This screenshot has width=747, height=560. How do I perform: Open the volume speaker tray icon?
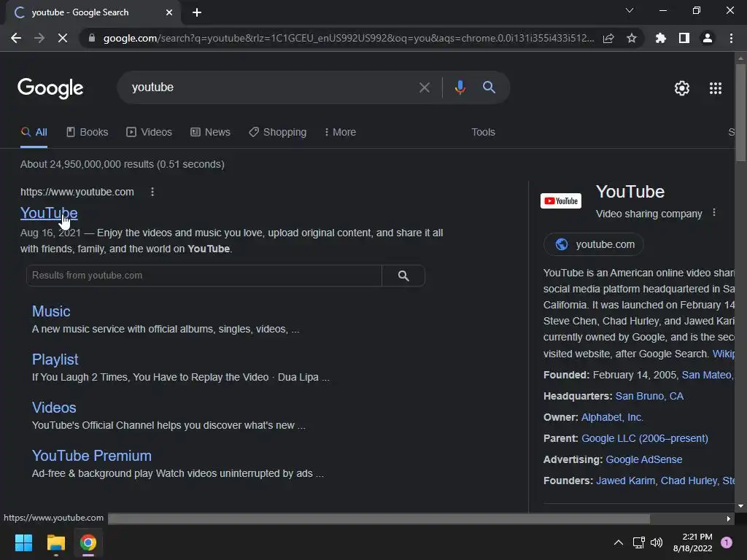(657, 542)
